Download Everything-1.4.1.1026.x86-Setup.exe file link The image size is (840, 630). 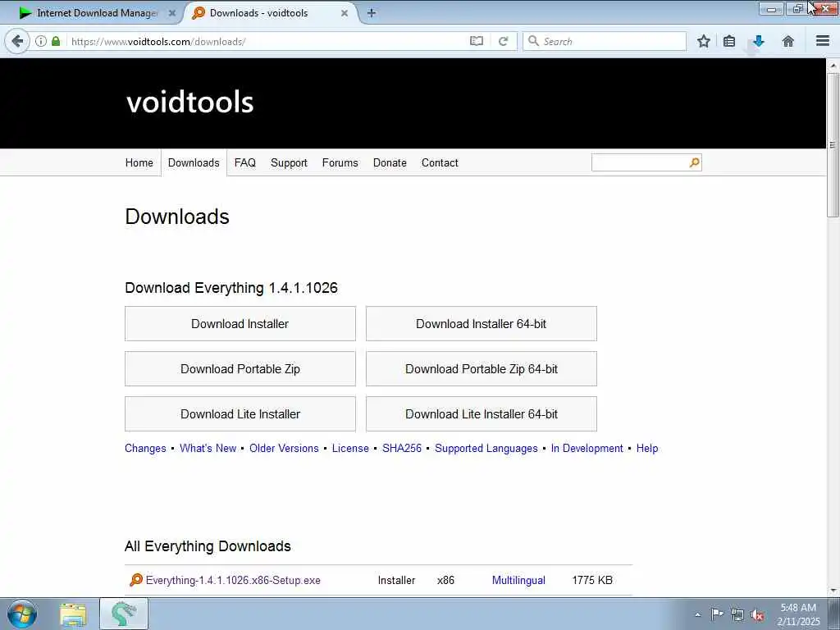233,580
